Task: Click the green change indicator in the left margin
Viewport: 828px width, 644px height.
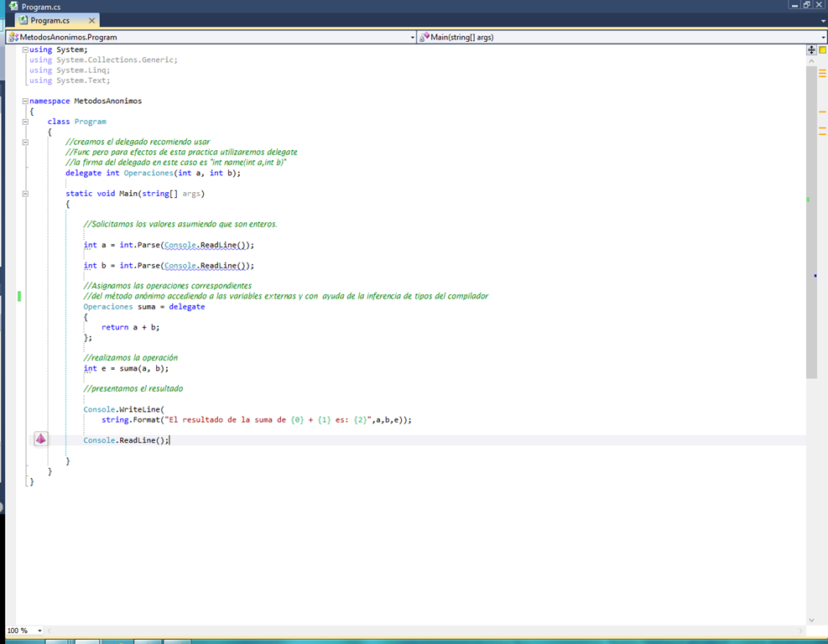Action: (18, 296)
